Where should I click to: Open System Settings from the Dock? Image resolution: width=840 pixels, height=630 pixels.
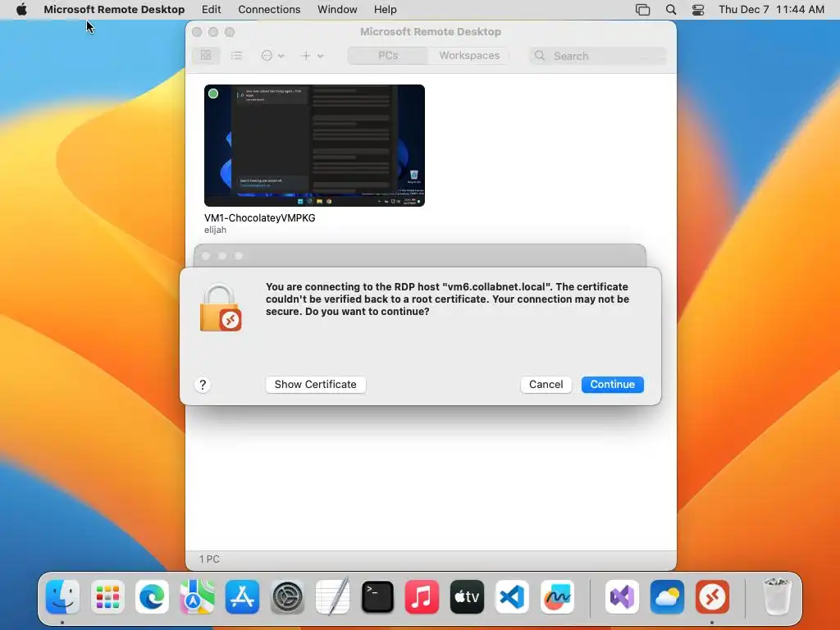pos(288,596)
